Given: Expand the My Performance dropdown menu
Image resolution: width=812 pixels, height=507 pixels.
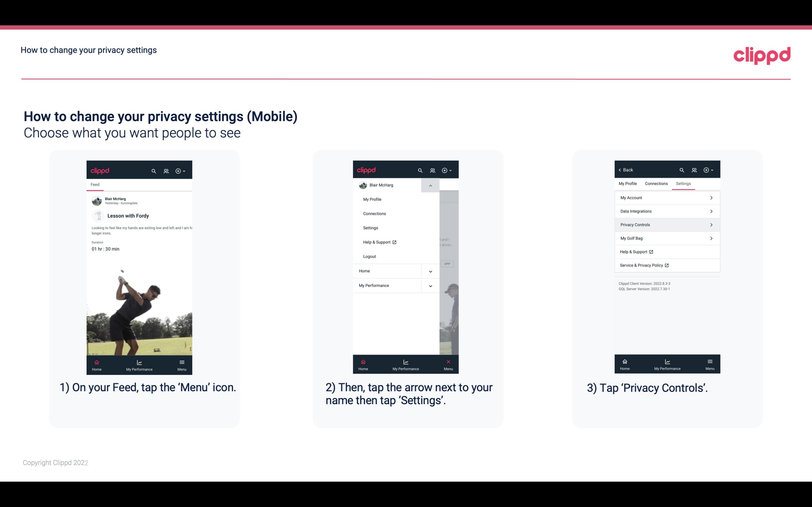Looking at the screenshot, I should pos(431,286).
